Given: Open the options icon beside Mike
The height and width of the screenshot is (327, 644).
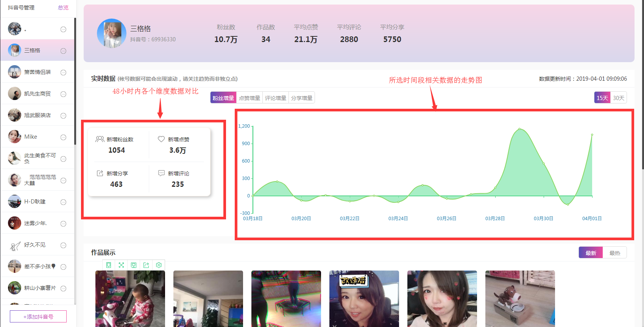Looking at the screenshot, I should click(x=63, y=137).
